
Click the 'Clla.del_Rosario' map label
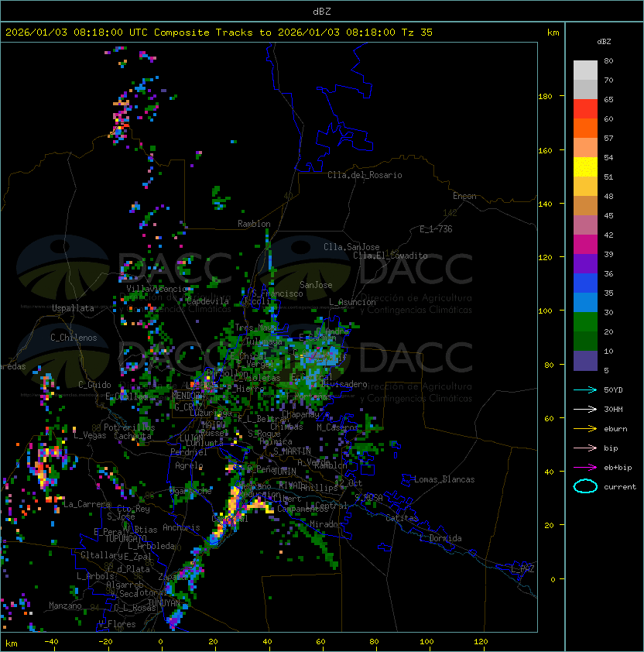tap(365, 175)
